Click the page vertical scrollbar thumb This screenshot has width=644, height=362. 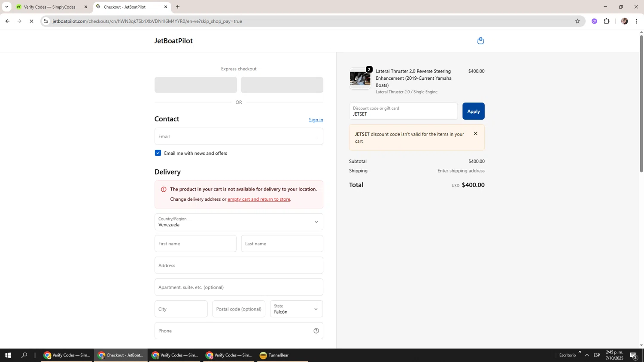(x=641, y=103)
